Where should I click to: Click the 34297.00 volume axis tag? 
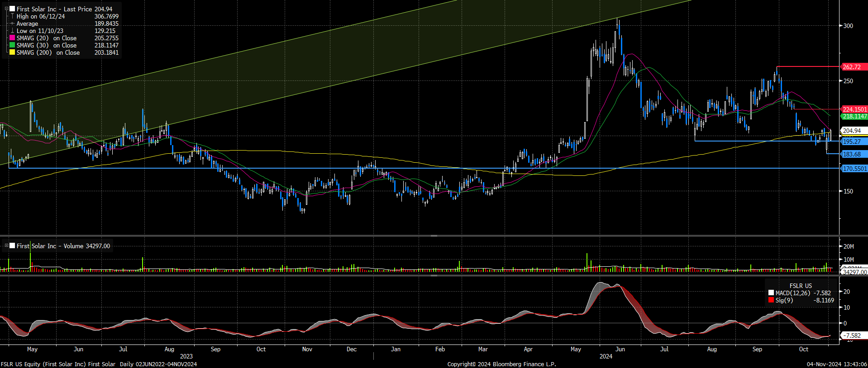coord(854,272)
